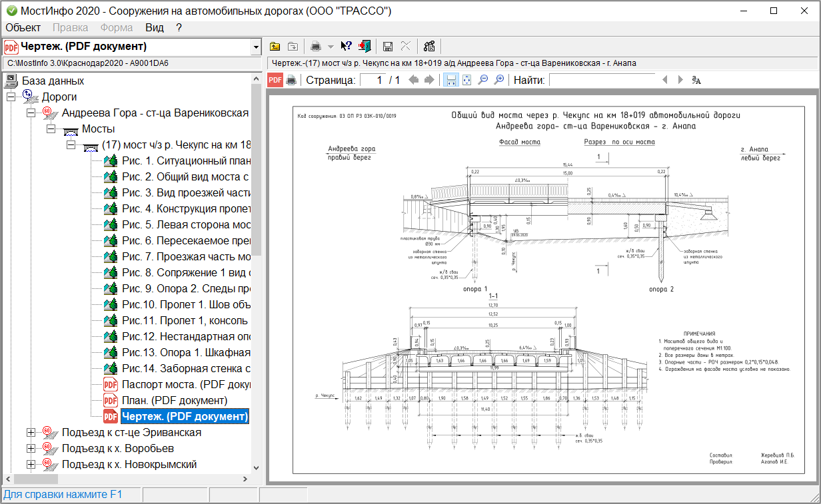Image resolution: width=821 pixels, height=504 pixels.
Task: Expand the Подъезд к ст-це Эриванская node
Action: click(31, 433)
